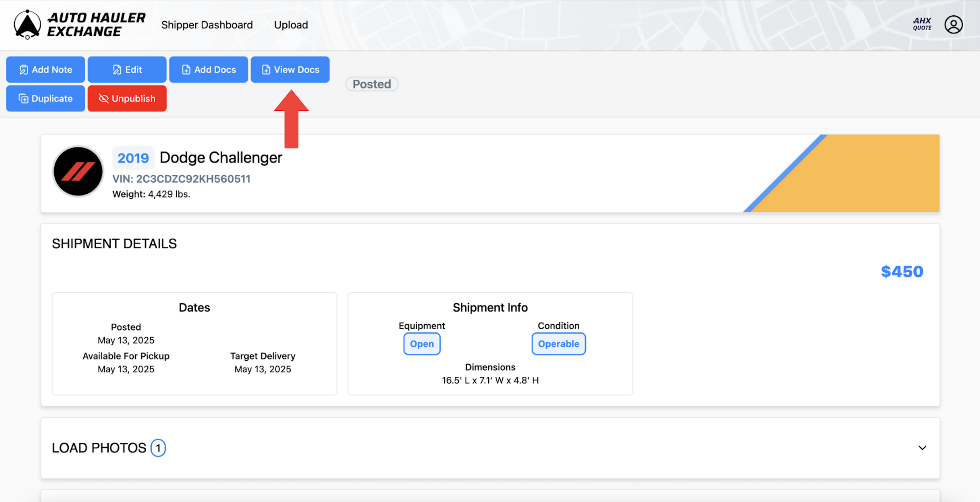Screen dimensions: 980x502
Task: Click the Edit shipment button
Action: tap(127, 69)
